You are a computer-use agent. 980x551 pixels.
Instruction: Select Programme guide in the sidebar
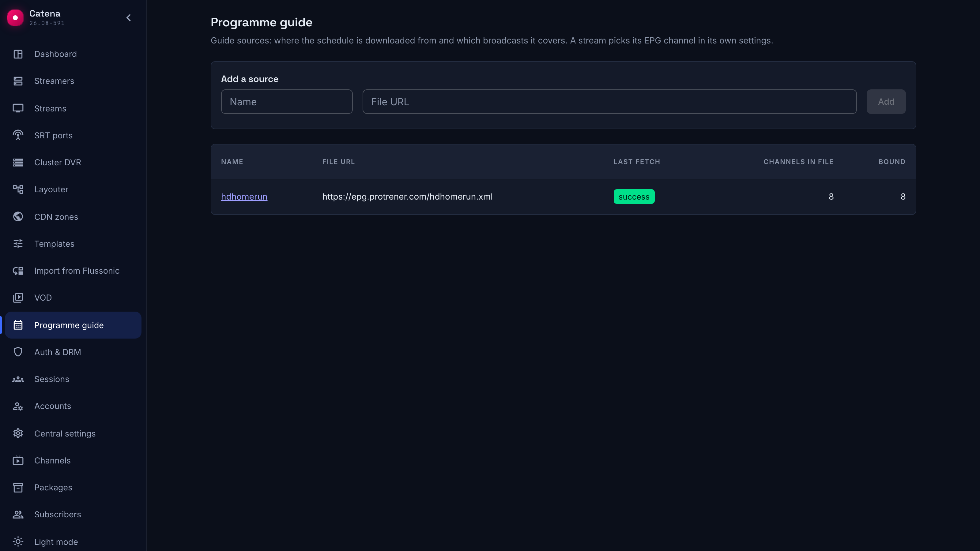[x=73, y=325]
